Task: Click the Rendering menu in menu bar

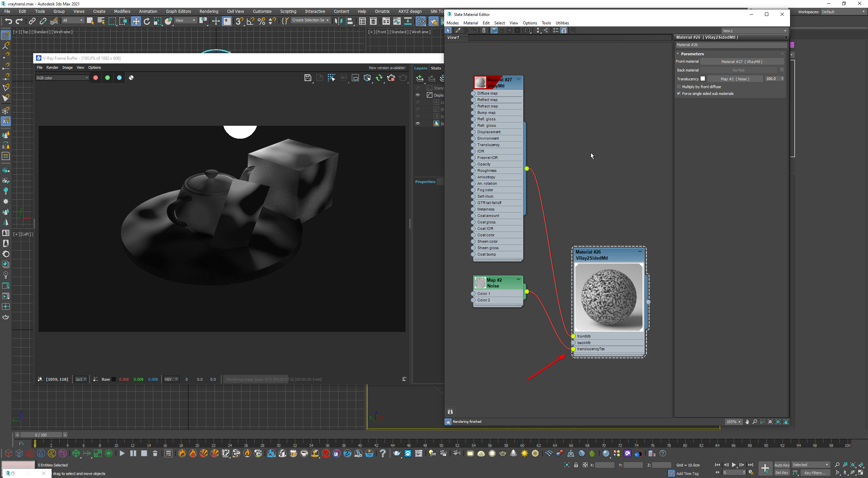Action: pyautogui.click(x=209, y=11)
